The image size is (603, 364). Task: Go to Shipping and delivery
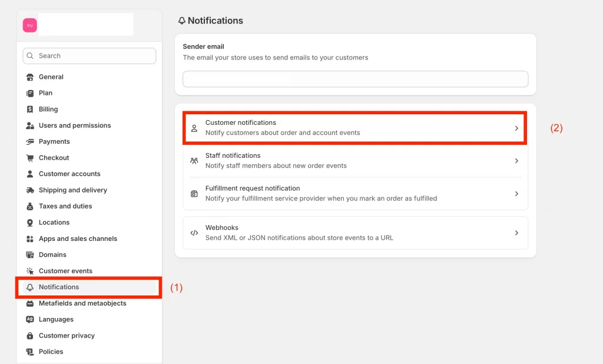[x=90, y=190]
